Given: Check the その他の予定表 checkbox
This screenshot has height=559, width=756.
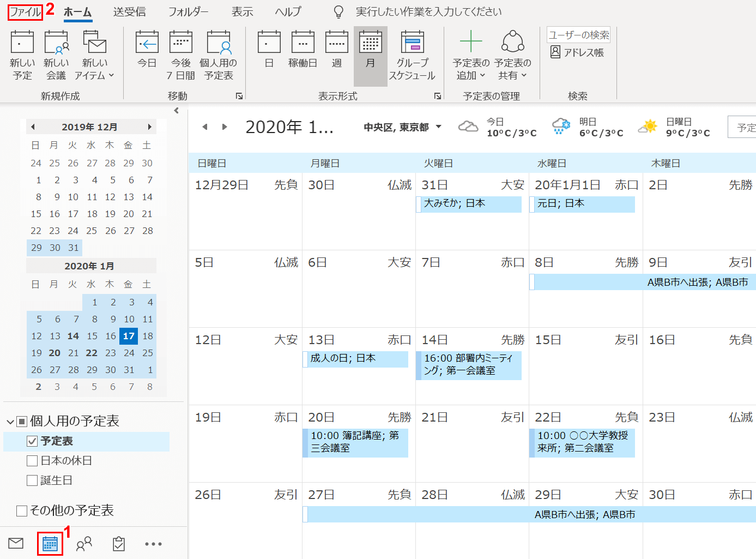Looking at the screenshot, I should (22, 511).
